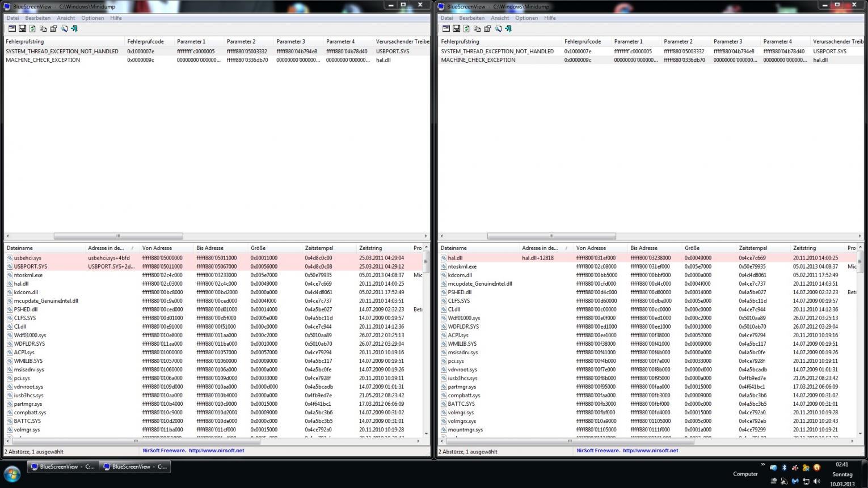Select MACHINE_CHECK_EXCEPTION row in left window
The height and width of the screenshot is (488, 868).
point(217,60)
